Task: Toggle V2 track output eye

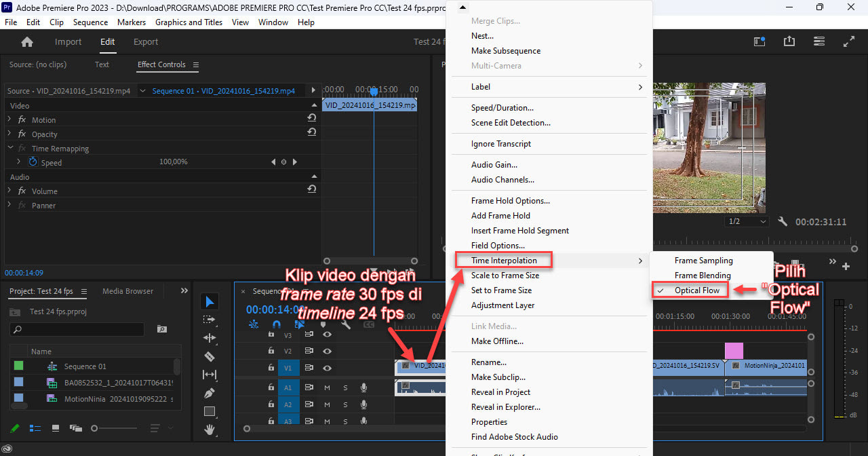Action: pos(328,351)
